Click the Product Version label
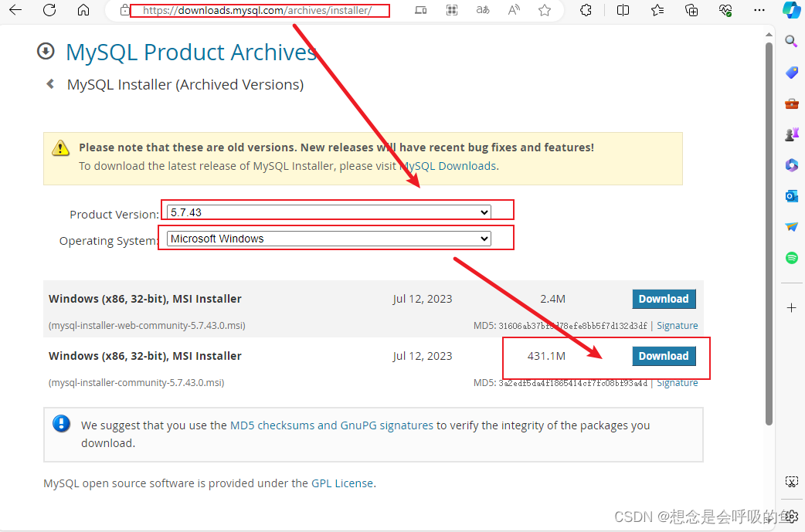This screenshot has width=805, height=532. click(x=114, y=215)
